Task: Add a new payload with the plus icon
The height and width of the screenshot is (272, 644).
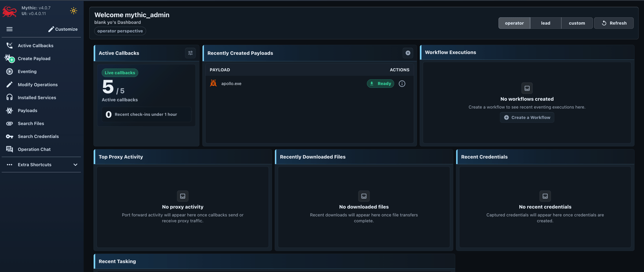Action: [x=408, y=53]
